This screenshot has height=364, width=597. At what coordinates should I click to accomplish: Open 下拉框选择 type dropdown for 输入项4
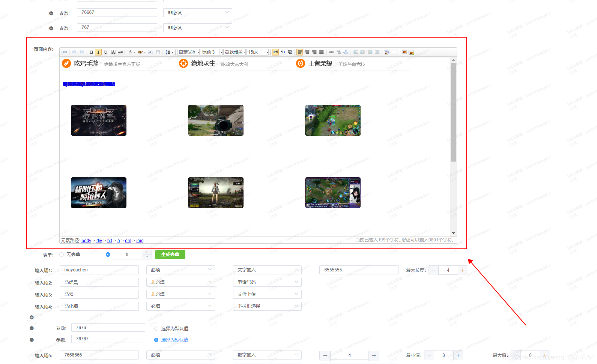coord(267,306)
